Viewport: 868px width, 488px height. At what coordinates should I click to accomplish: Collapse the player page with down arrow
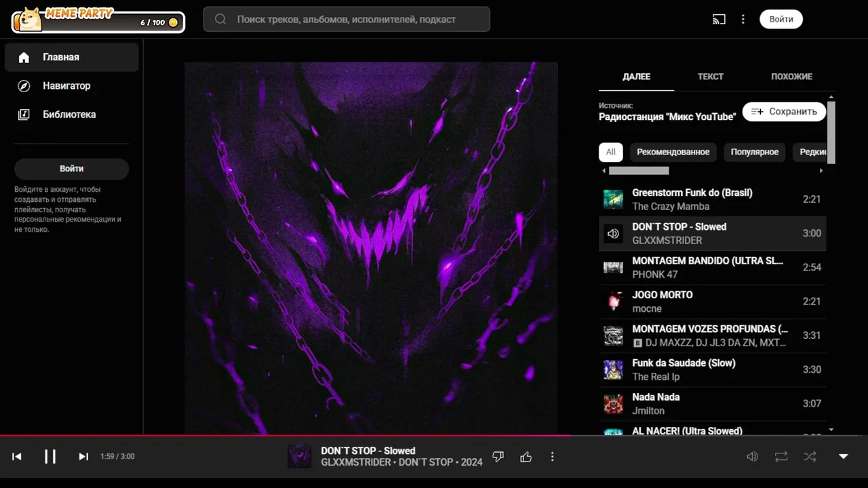(844, 457)
